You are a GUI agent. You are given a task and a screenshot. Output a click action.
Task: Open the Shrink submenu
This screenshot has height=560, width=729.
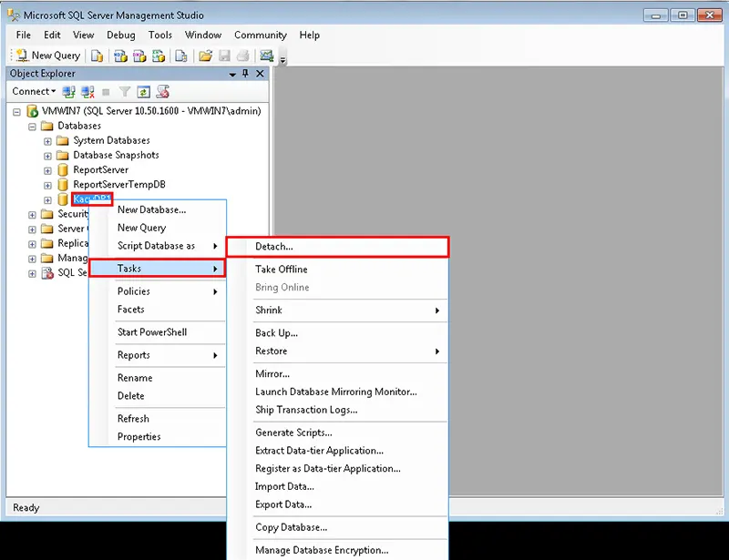pos(337,311)
